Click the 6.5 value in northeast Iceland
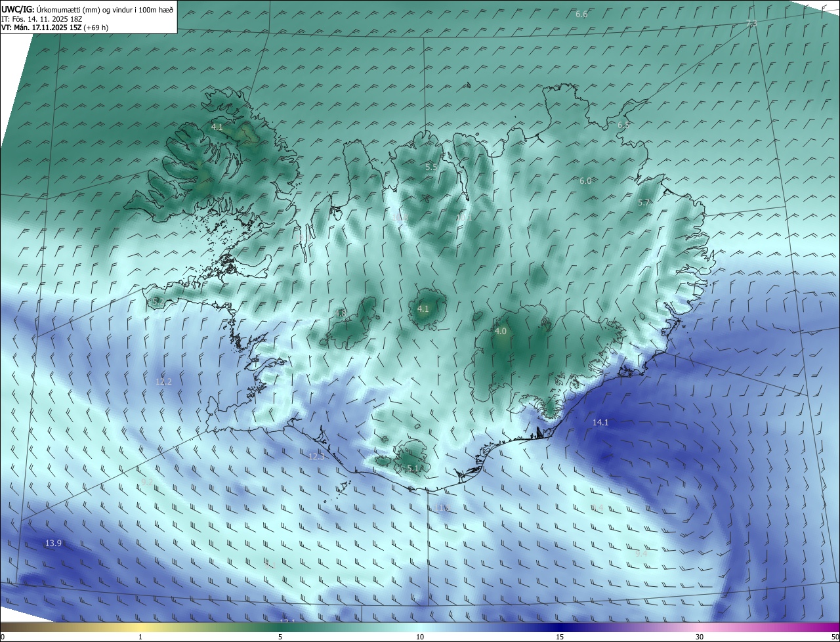 coord(623,125)
